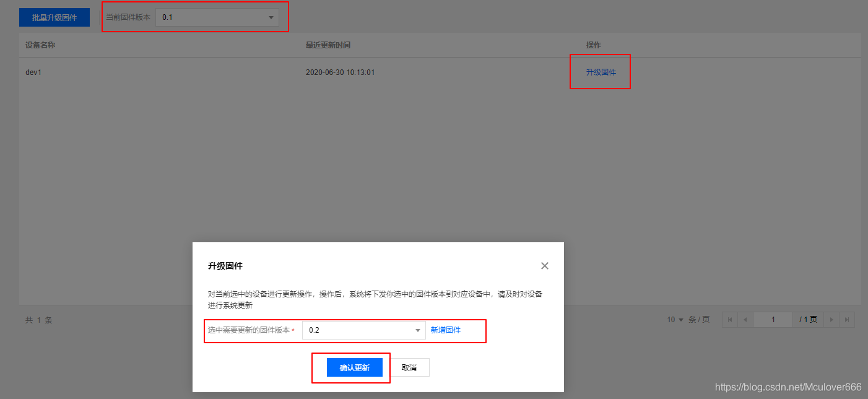
Task: Cancel the dialog via 取消 button
Action: click(x=409, y=367)
